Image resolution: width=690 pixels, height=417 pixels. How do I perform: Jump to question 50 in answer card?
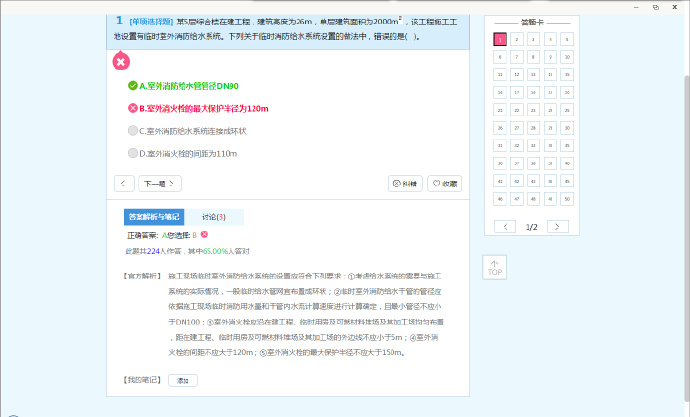(x=567, y=199)
